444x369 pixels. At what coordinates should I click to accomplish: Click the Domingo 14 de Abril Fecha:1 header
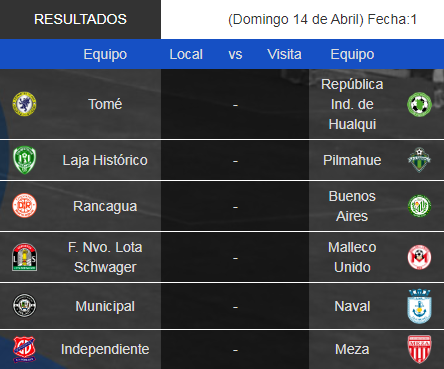(x=322, y=19)
